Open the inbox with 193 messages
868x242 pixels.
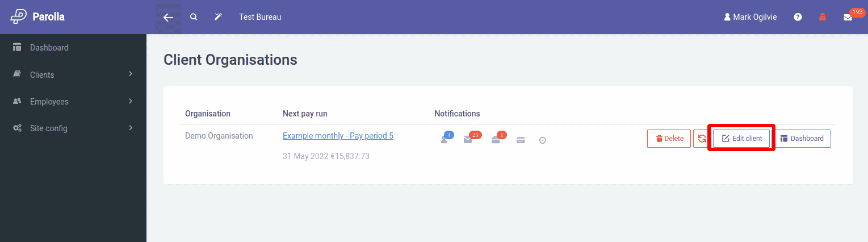pyautogui.click(x=848, y=18)
